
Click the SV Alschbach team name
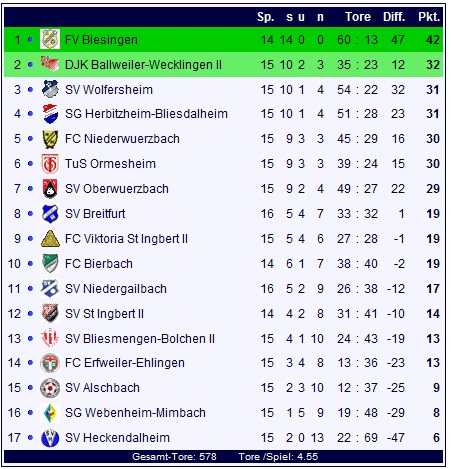tap(102, 388)
